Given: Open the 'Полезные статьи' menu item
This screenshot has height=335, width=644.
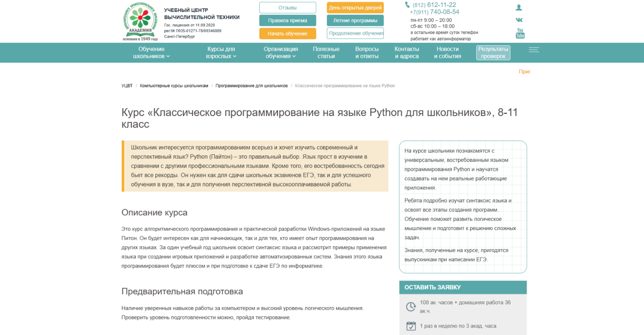Looking at the screenshot, I should pyautogui.click(x=326, y=53).
